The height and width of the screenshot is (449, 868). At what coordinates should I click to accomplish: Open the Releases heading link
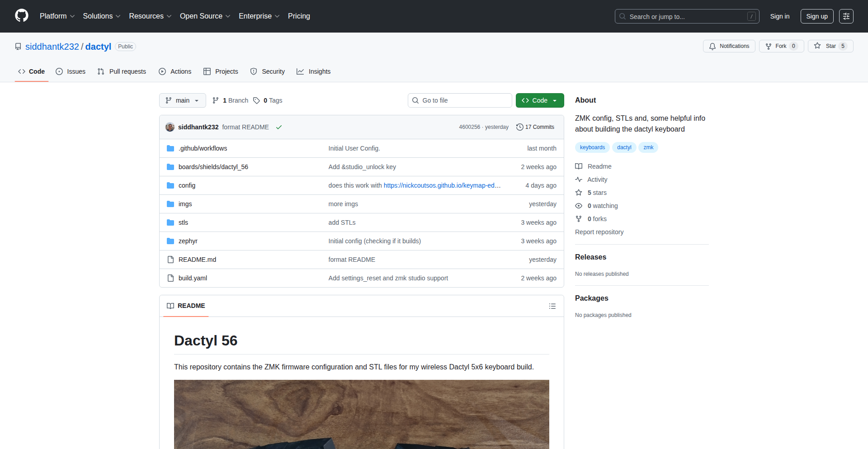[590, 257]
